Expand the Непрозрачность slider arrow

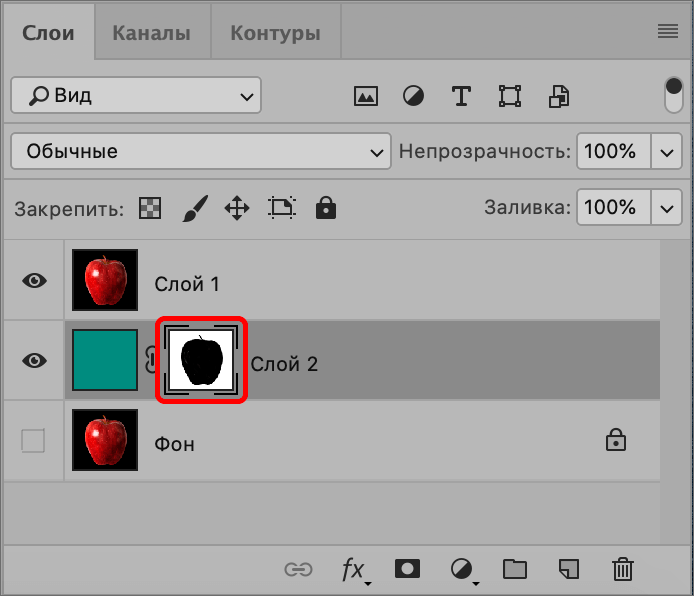pyautogui.click(x=667, y=151)
